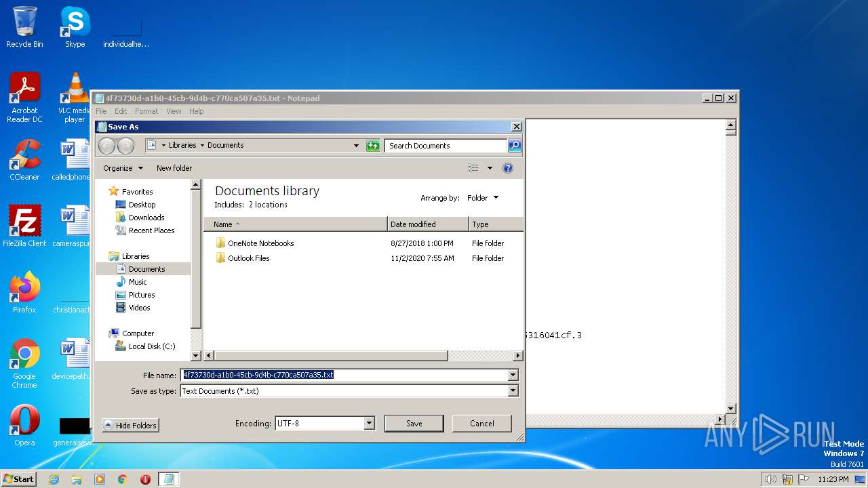The image size is (868, 488).
Task: Click the Change your view icon
Action: pos(473,168)
